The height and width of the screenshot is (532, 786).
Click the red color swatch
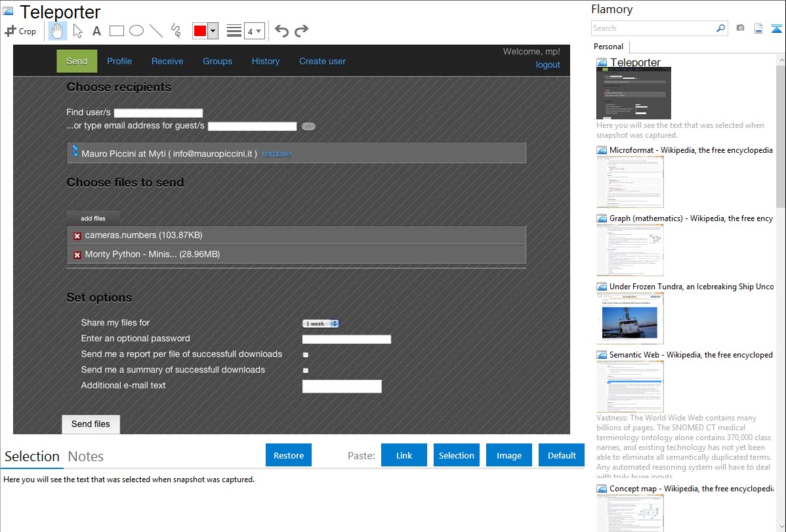click(x=199, y=31)
